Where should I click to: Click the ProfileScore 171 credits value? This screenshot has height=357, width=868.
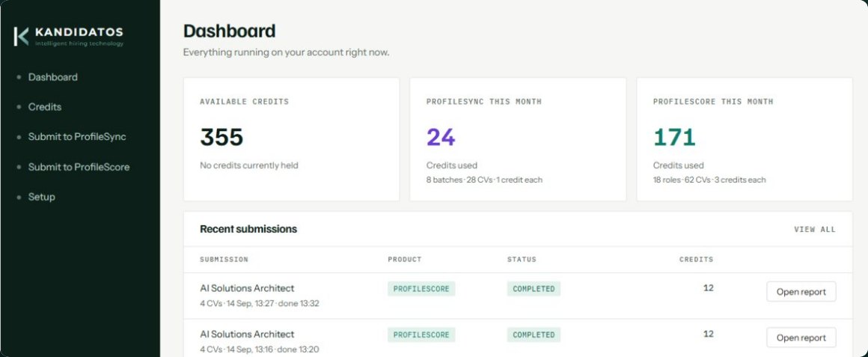[x=674, y=137]
